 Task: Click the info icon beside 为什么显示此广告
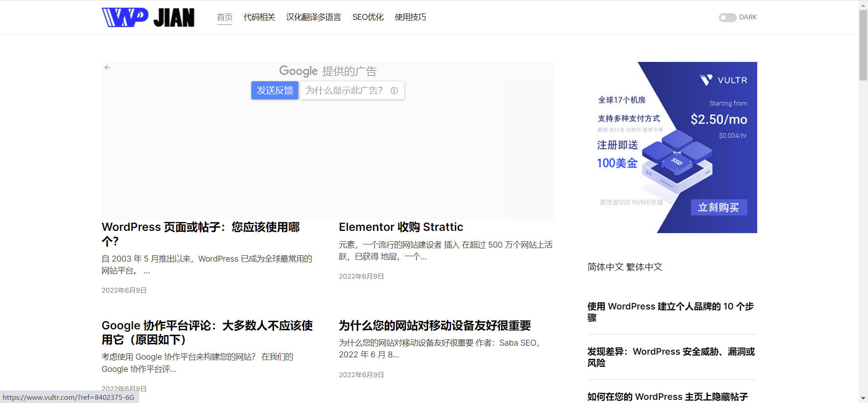click(x=394, y=91)
